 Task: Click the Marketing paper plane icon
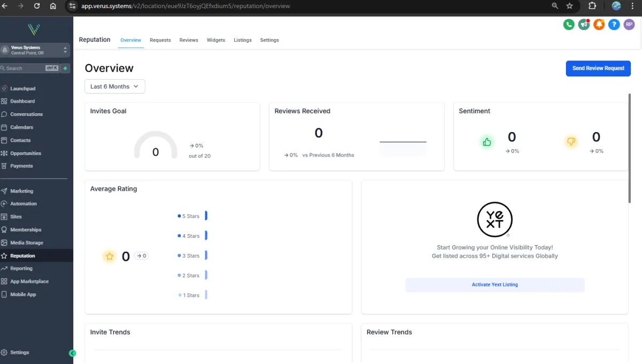point(4,191)
